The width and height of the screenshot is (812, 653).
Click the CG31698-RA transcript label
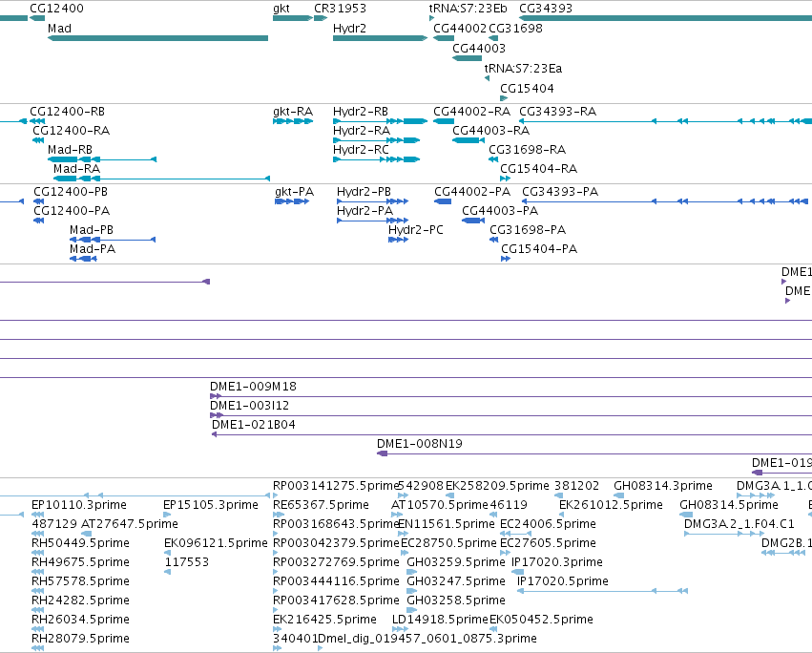pos(527,150)
